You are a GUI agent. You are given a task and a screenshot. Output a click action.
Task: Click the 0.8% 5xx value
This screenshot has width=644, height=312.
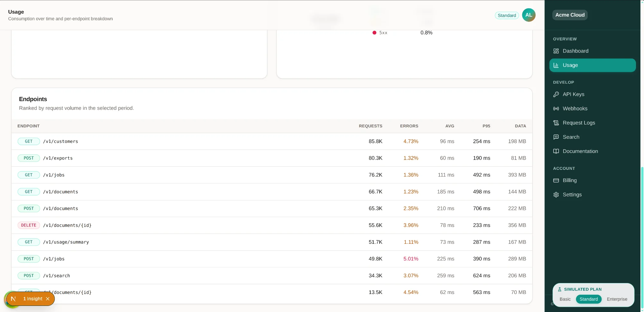tap(426, 32)
